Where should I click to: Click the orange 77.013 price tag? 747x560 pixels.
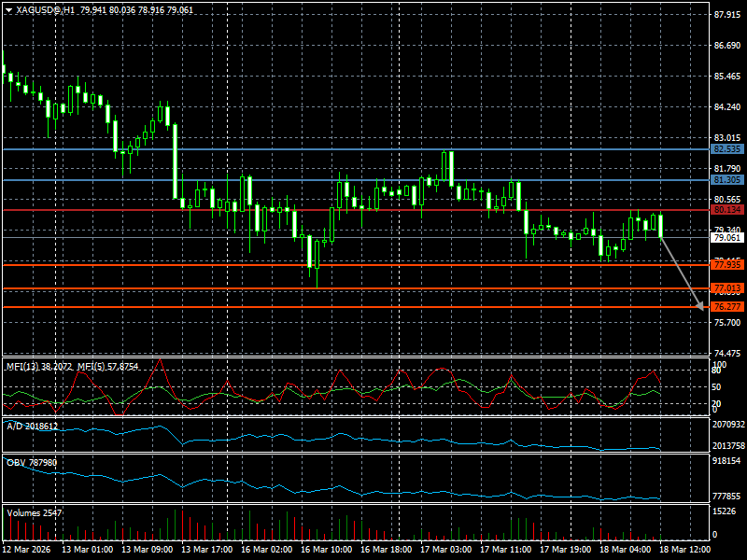pos(726,288)
